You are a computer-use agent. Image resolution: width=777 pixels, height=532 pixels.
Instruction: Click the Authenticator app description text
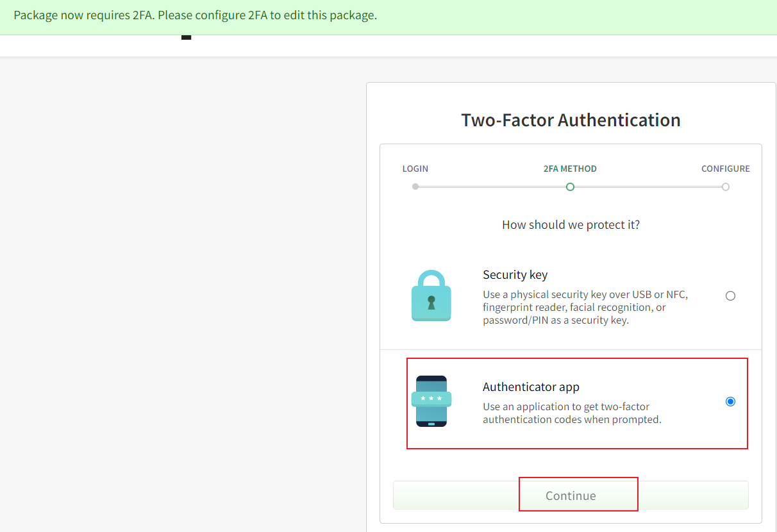click(571, 413)
